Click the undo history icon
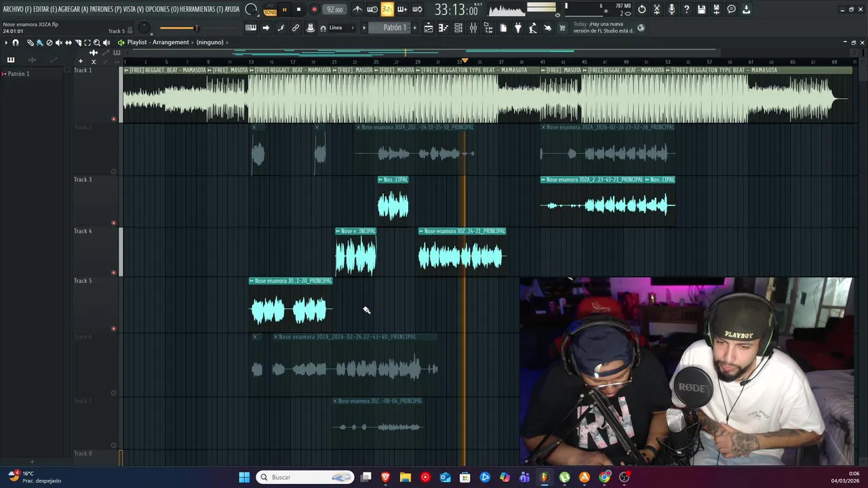868x488 pixels. [642, 9]
